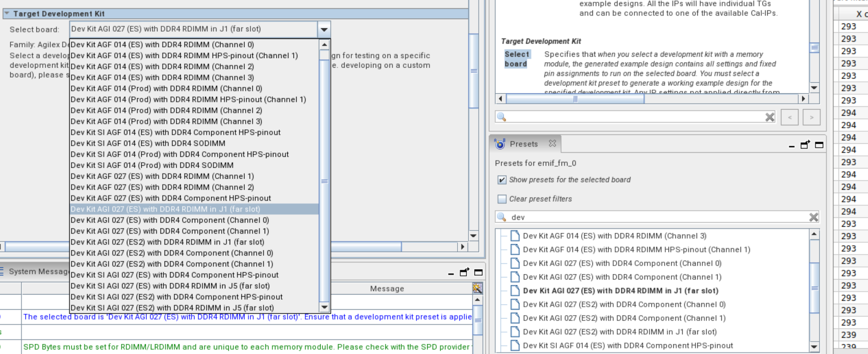
Task: Clear the 'dev' preset filter text
Action: click(x=813, y=217)
